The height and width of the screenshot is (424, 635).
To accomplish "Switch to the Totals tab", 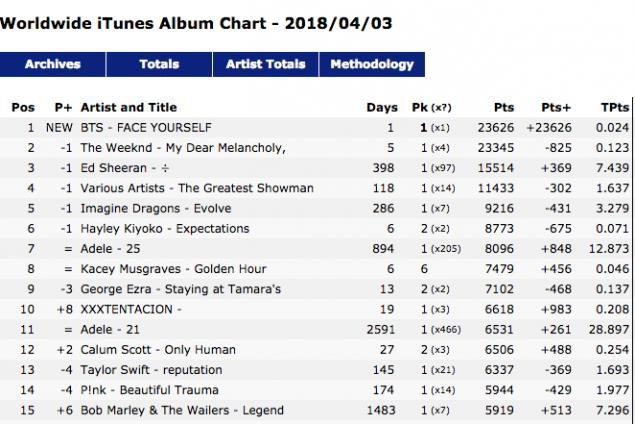I will (x=159, y=64).
